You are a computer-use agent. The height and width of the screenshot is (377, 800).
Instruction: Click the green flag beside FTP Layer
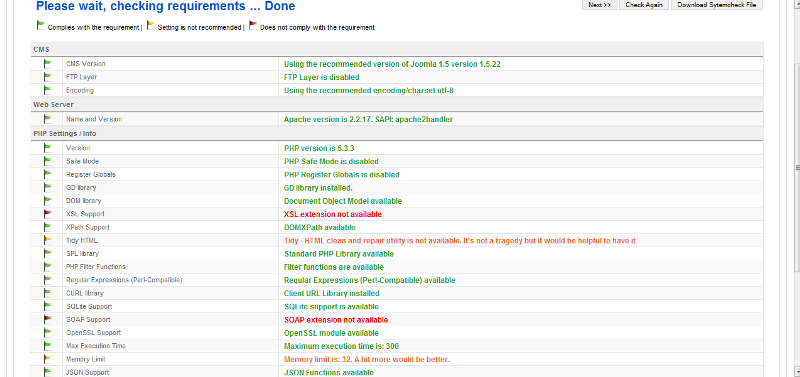(48, 77)
